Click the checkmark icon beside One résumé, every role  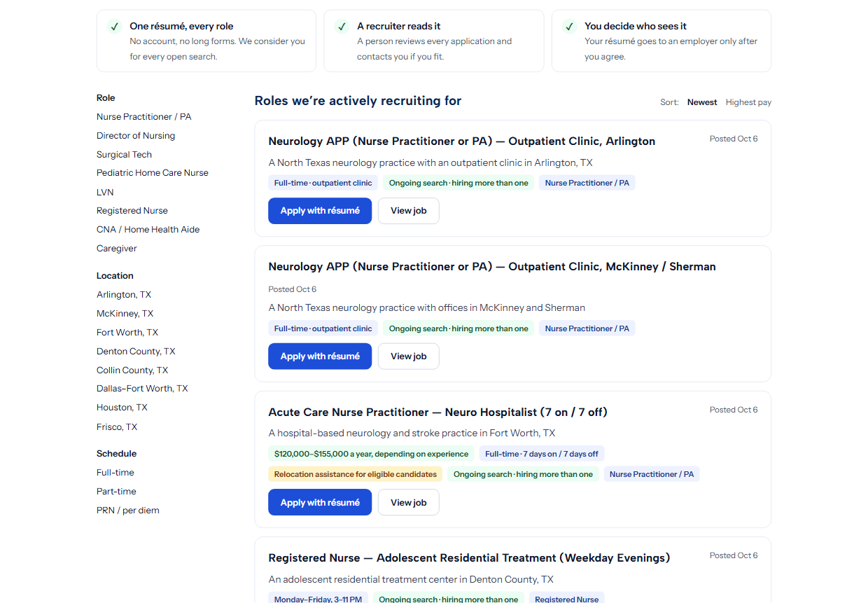pos(114,27)
